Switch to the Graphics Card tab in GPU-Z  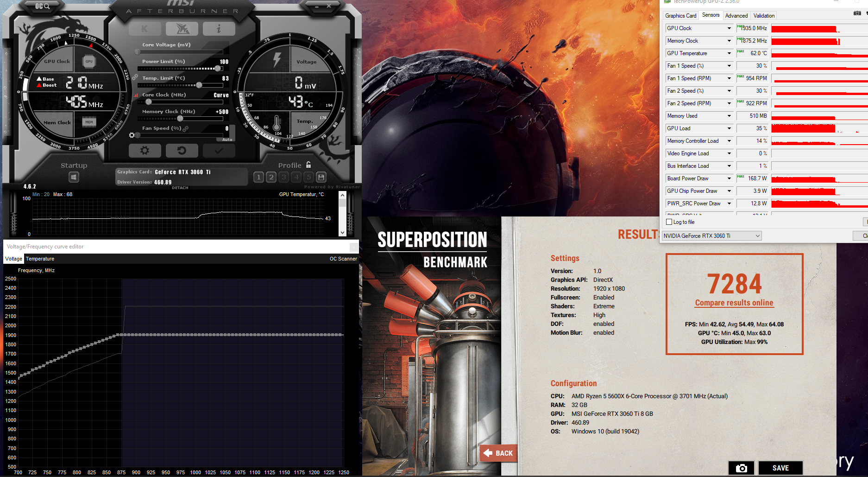(680, 16)
